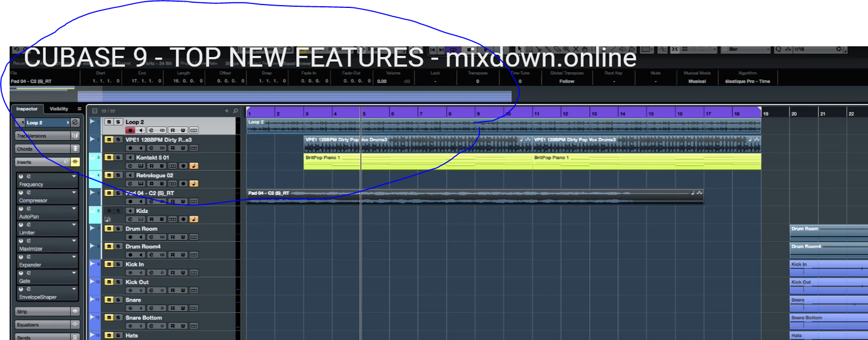Solo the Kontakt 5 01 track
The width and height of the screenshot is (868, 340).
(118, 158)
